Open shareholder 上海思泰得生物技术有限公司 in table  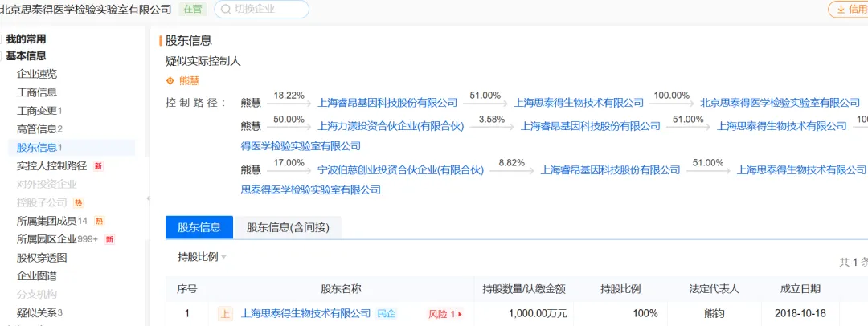coord(305,314)
